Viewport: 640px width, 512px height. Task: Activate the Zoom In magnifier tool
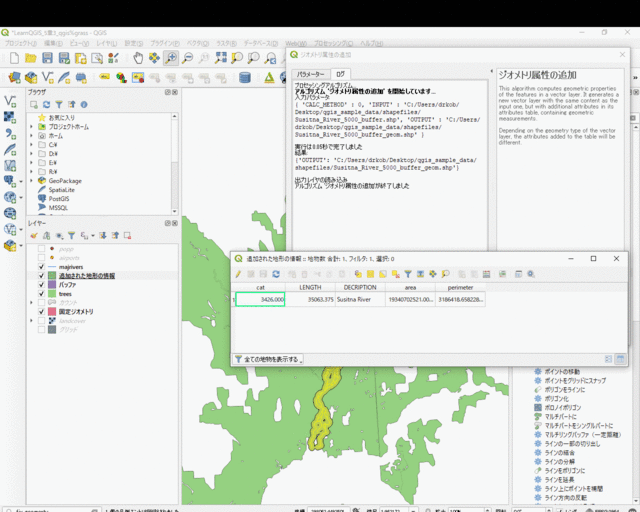[x=171, y=58]
